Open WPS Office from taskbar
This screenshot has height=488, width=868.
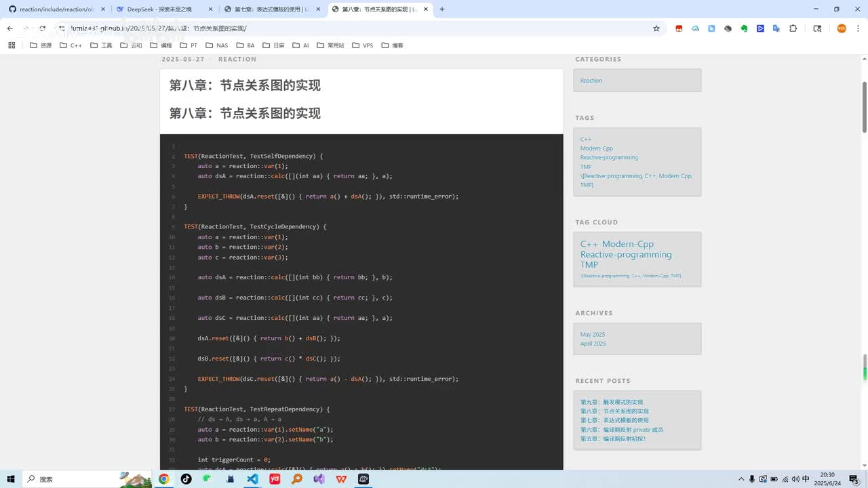pyautogui.click(x=341, y=479)
